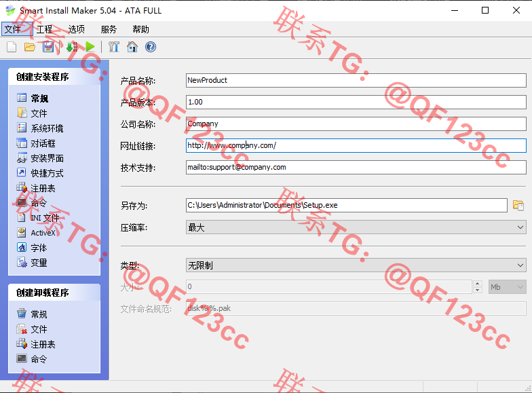The height and width of the screenshot is (393, 532).
Task: Click the 产品名称 field containing NewProduct
Action: pyautogui.click(x=356, y=80)
